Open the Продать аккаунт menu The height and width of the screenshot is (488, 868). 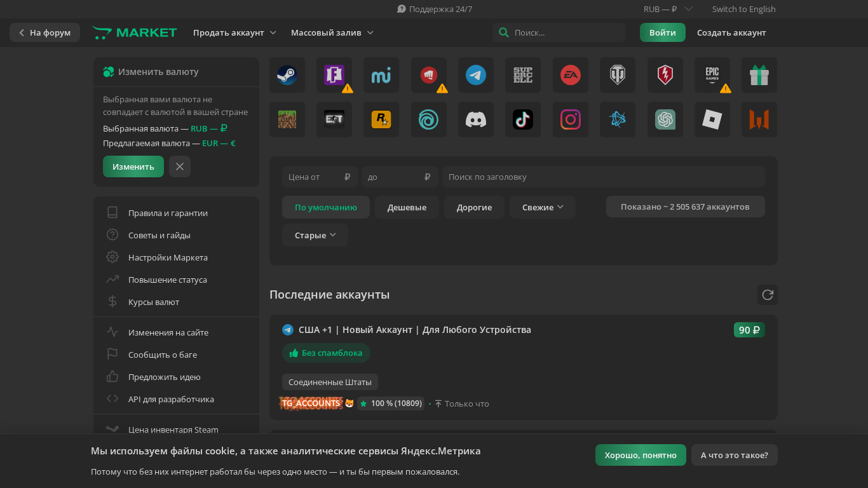click(x=234, y=32)
